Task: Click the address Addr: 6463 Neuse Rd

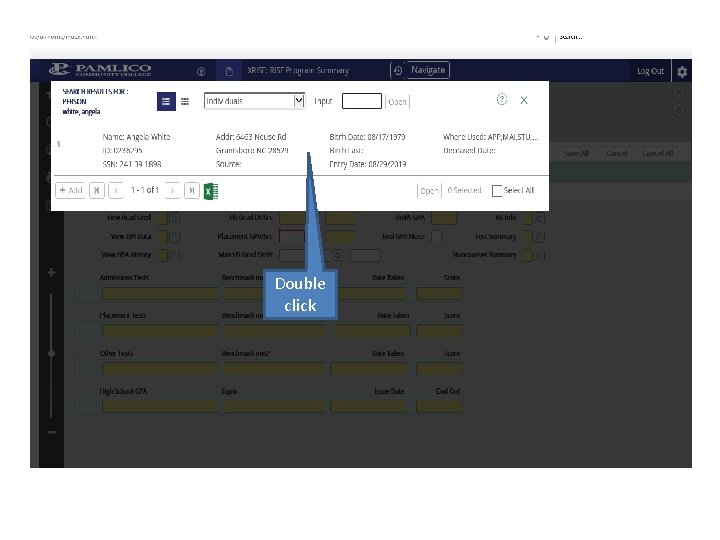Action: [251, 137]
